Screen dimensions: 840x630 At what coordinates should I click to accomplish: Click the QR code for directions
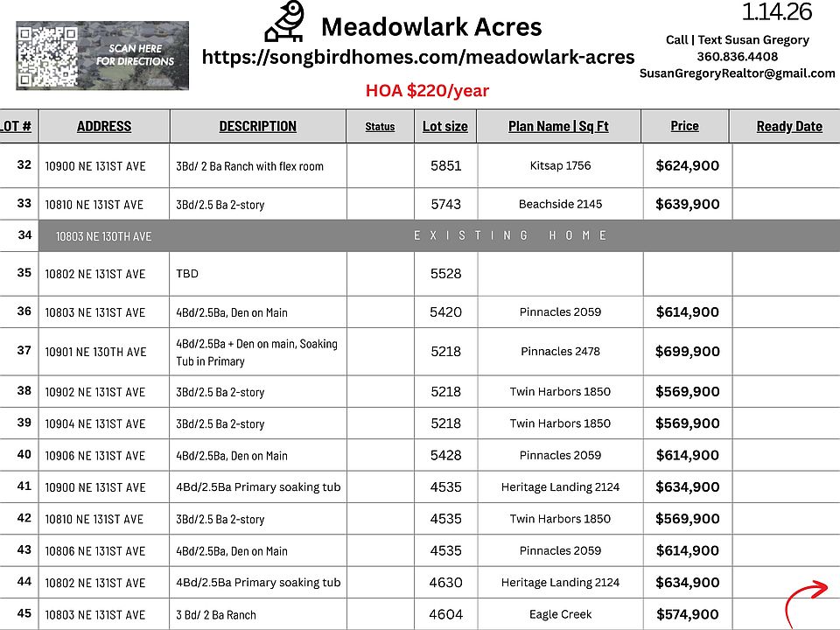47,55
